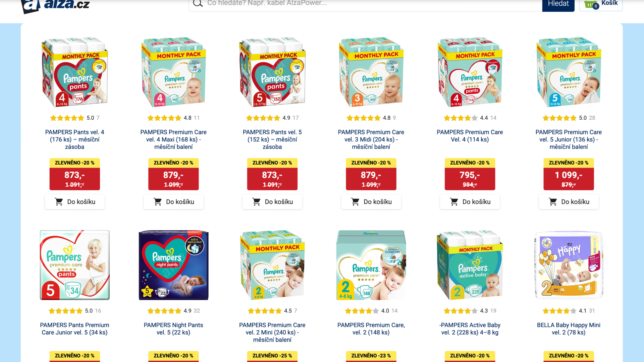Open PAMPERS Premium Care vel. 2 Mini (240 ks) link

coord(272,333)
